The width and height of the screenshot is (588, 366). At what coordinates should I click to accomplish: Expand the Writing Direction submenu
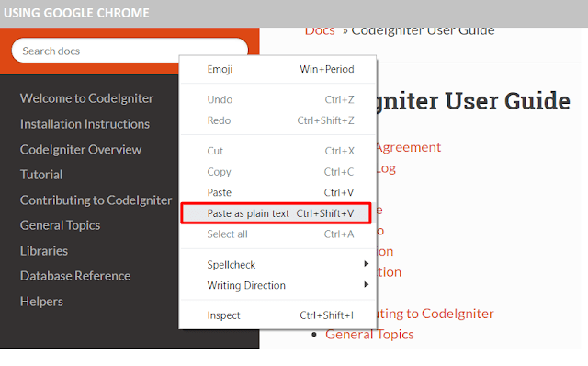pos(277,285)
